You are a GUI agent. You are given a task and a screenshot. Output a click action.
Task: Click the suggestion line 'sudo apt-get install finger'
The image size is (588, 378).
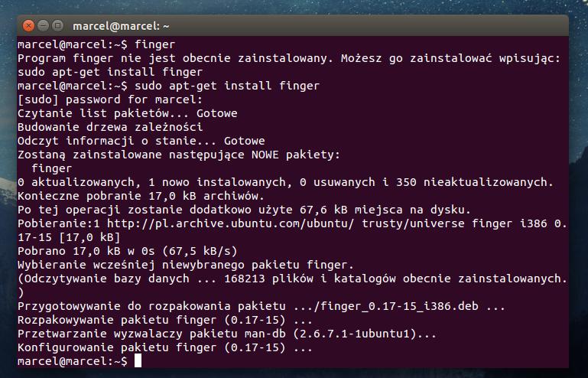110,72
